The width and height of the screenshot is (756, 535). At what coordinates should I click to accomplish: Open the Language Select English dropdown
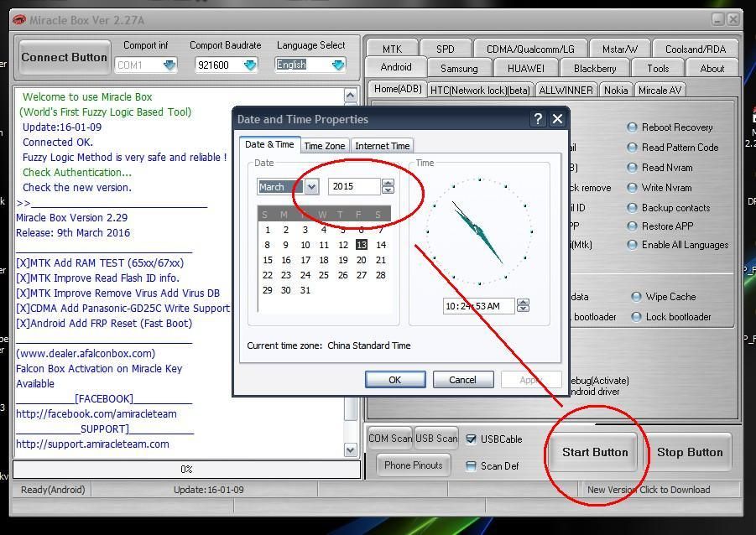338,65
